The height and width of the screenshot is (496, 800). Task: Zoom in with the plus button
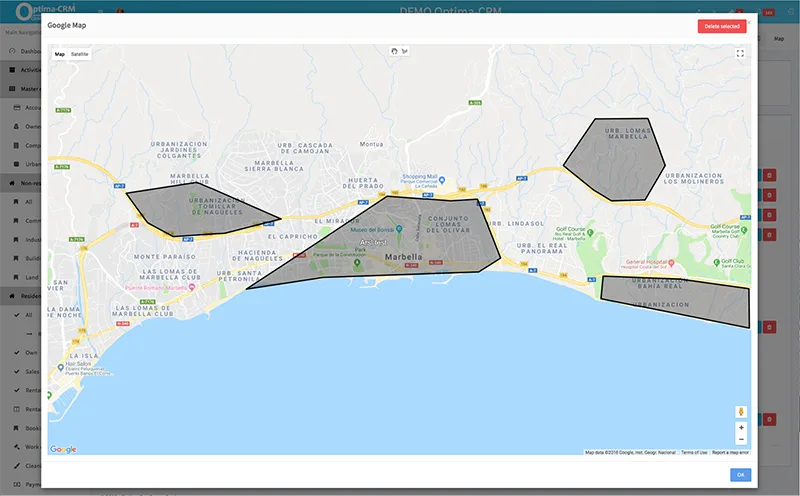pos(741,428)
